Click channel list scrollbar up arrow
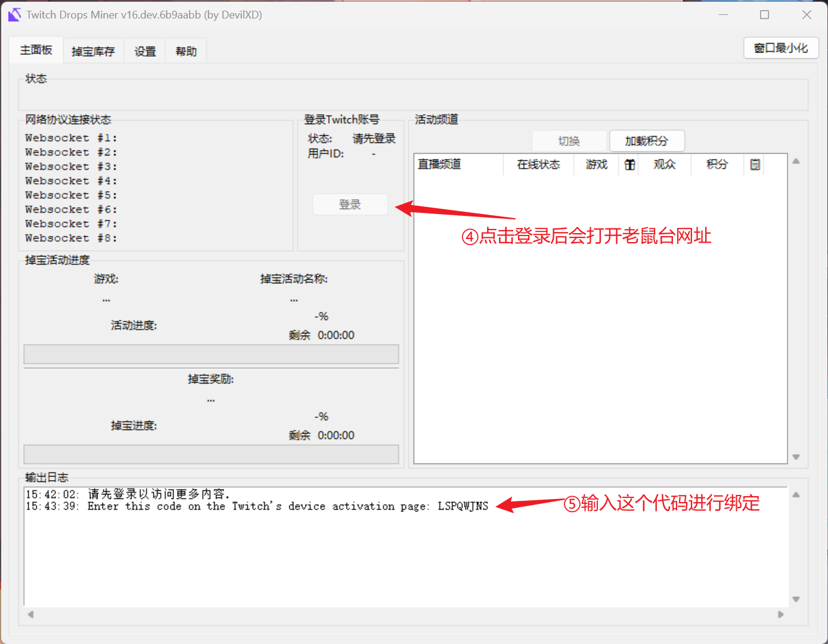Screen dimensions: 828x644 (x=796, y=161)
